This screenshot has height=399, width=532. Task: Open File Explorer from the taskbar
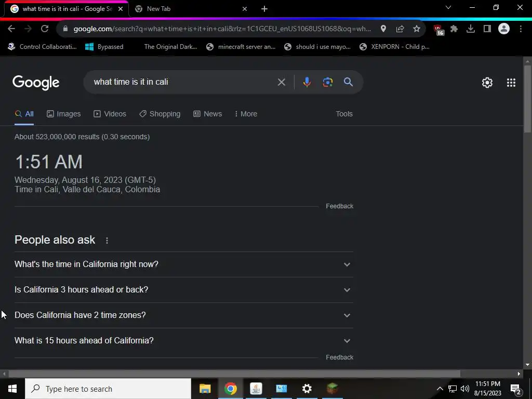pyautogui.click(x=205, y=389)
